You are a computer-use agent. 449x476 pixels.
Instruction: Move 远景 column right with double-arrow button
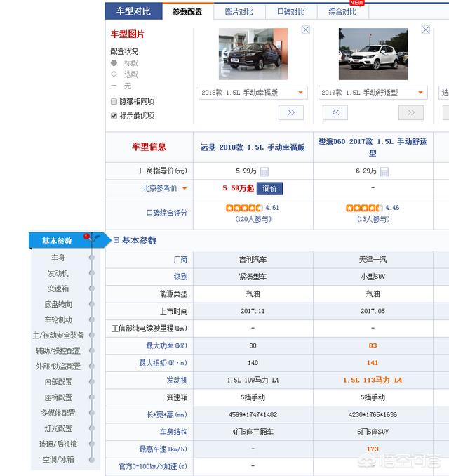point(290,112)
